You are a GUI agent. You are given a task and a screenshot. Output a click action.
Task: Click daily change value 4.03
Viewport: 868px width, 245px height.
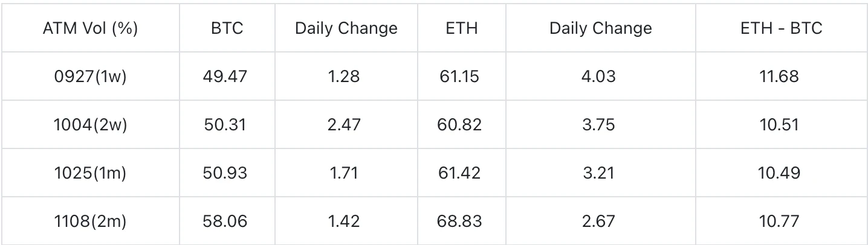[600, 77]
